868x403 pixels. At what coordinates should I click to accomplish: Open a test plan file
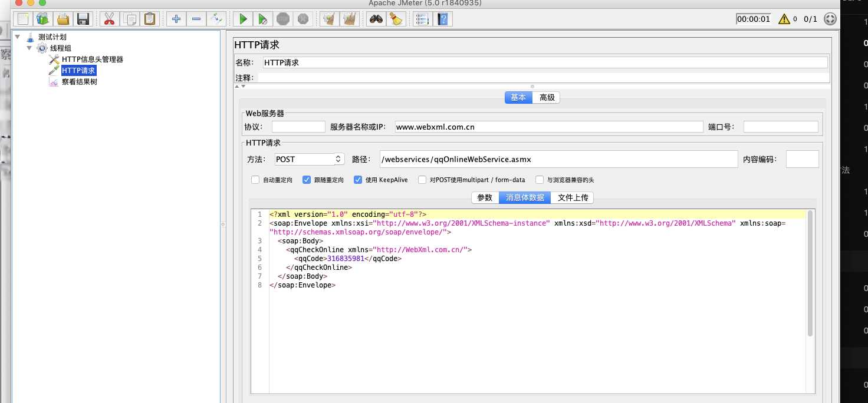tap(63, 19)
